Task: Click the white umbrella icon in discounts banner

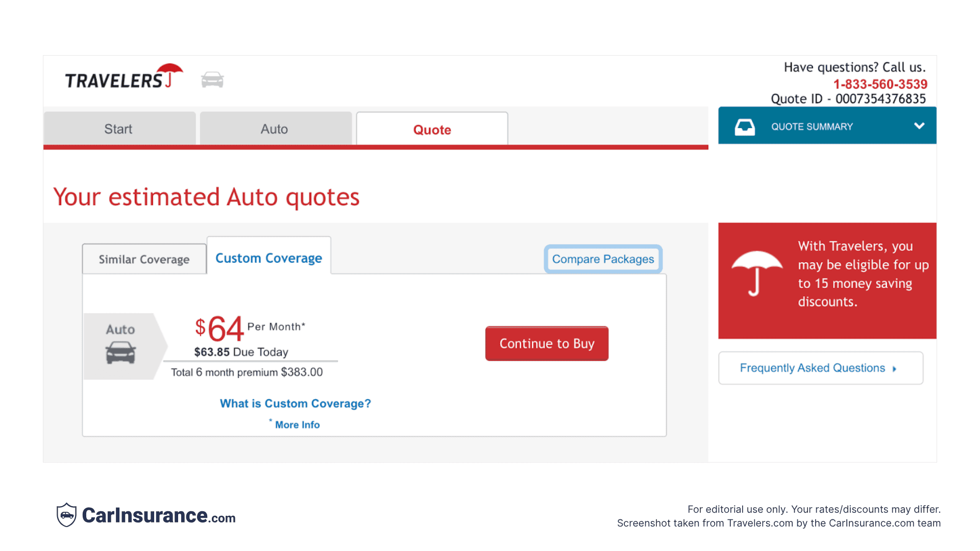Action: 756,274
